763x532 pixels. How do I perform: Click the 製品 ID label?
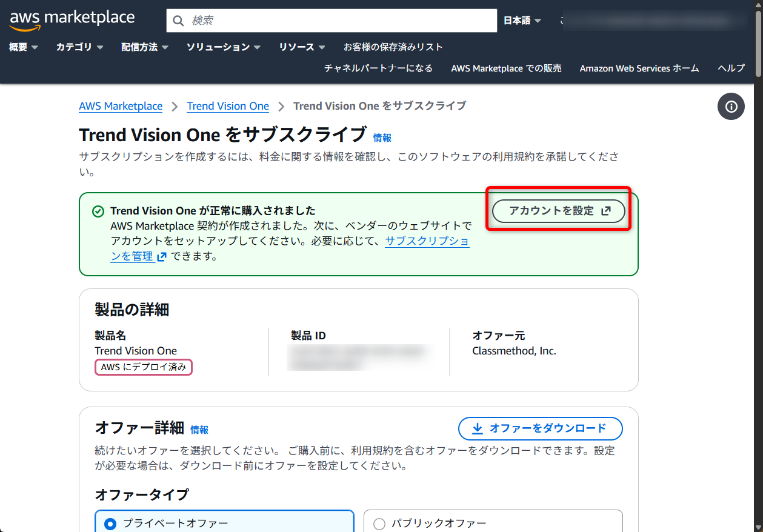[x=308, y=336]
